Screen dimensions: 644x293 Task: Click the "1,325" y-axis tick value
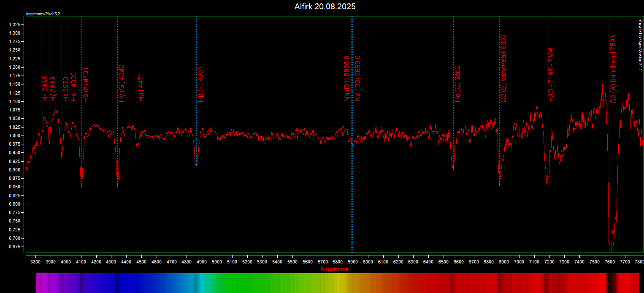14,24
